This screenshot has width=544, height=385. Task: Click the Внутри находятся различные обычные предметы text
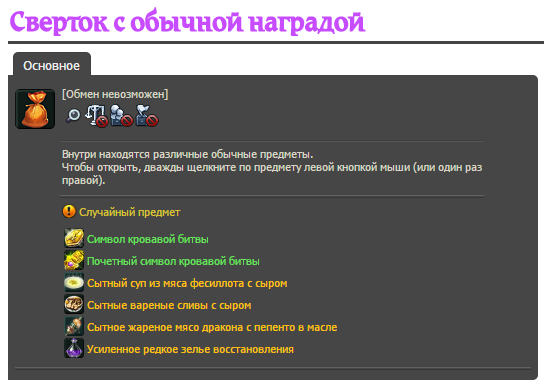187,154
